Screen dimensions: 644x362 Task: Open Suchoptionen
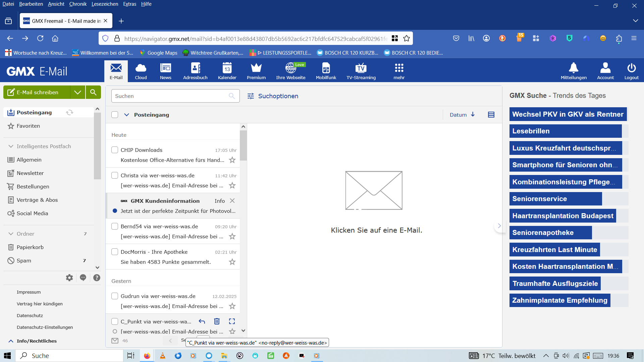273,96
